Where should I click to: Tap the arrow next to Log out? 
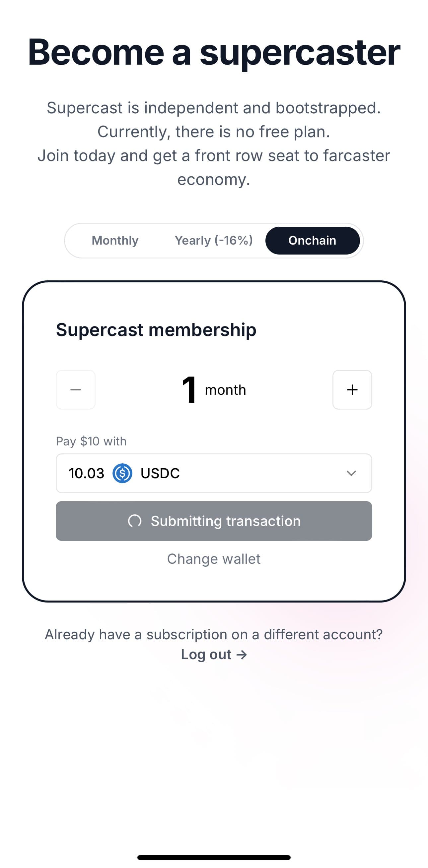pyautogui.click(x=242, y=655)
